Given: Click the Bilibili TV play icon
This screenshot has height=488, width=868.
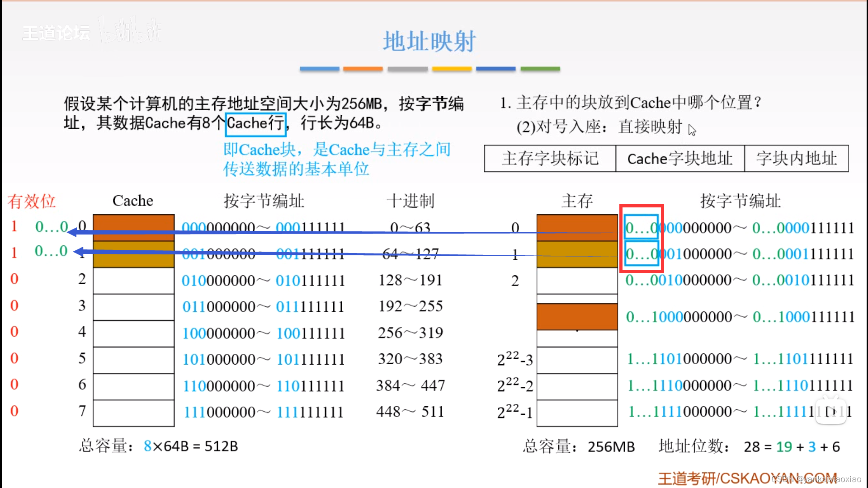Looking at the screenshot, I should tap(831, 410).
